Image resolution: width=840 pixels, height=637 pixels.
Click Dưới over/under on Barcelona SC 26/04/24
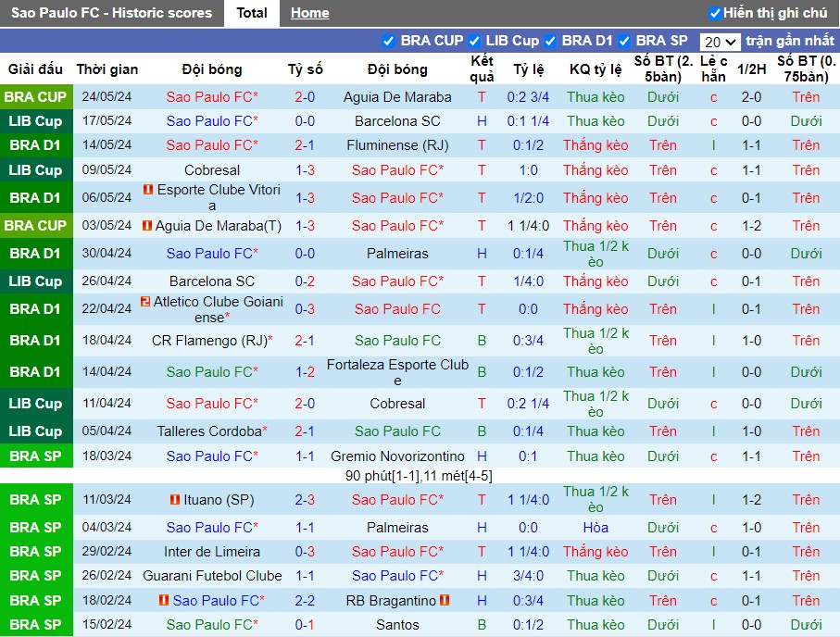point(663,281)
